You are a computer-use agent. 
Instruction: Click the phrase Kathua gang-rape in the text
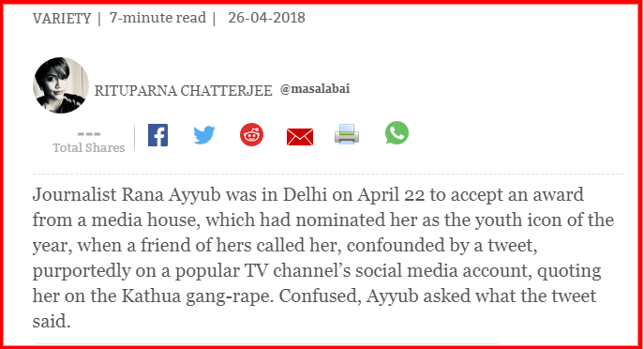198,296
